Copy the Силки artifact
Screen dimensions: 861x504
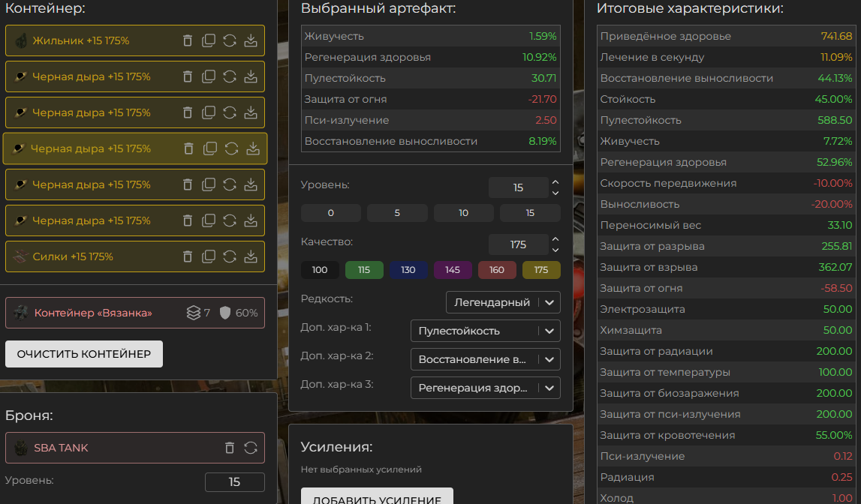coord(209,256)
